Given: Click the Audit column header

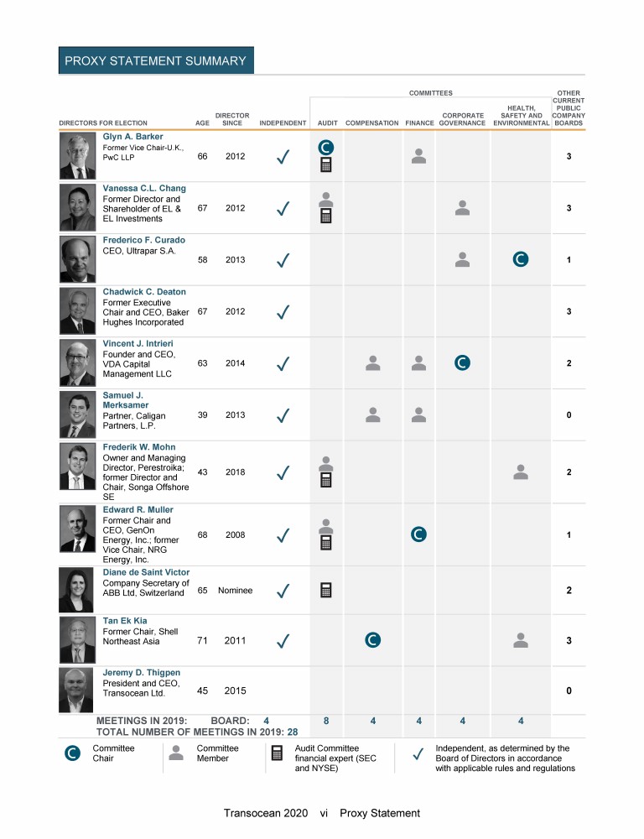Looking at the screenshot, I should (328, 123).
